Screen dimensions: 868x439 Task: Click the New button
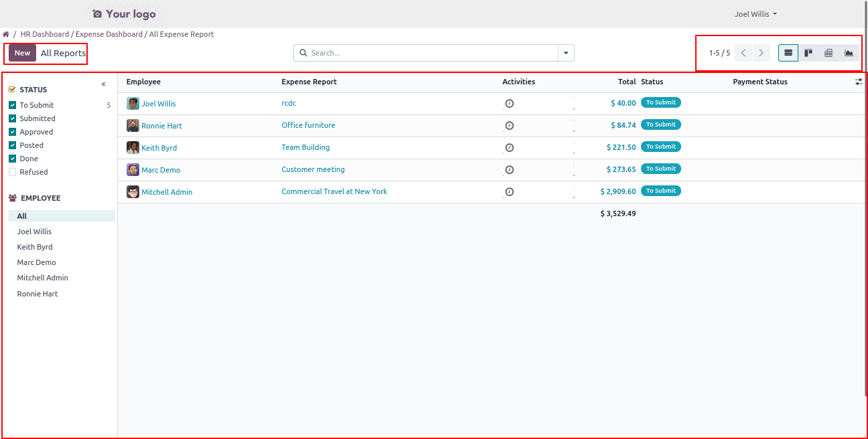pyautogui.click(x=22, y=53)
